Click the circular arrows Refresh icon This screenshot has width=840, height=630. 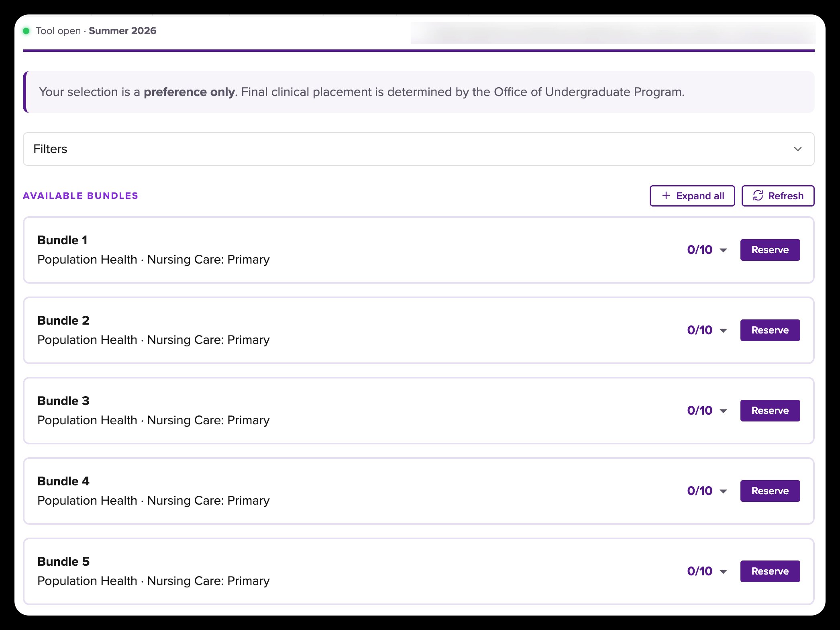758,196
